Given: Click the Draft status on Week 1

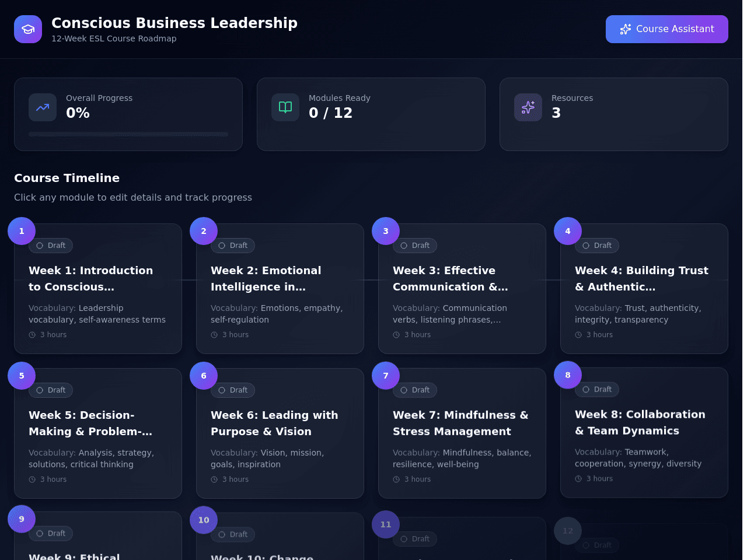Looking at the screenshot, I should point(51,246).
